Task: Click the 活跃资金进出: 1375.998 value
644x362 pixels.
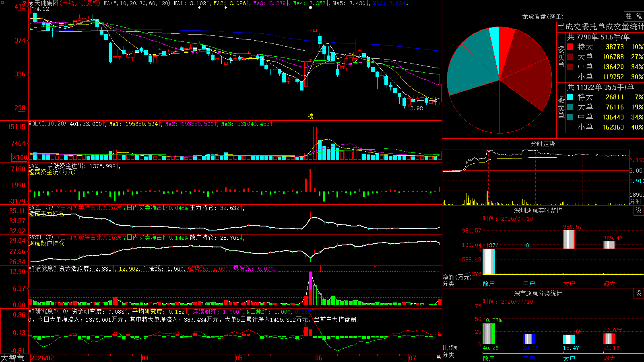Action: point(81,166)
